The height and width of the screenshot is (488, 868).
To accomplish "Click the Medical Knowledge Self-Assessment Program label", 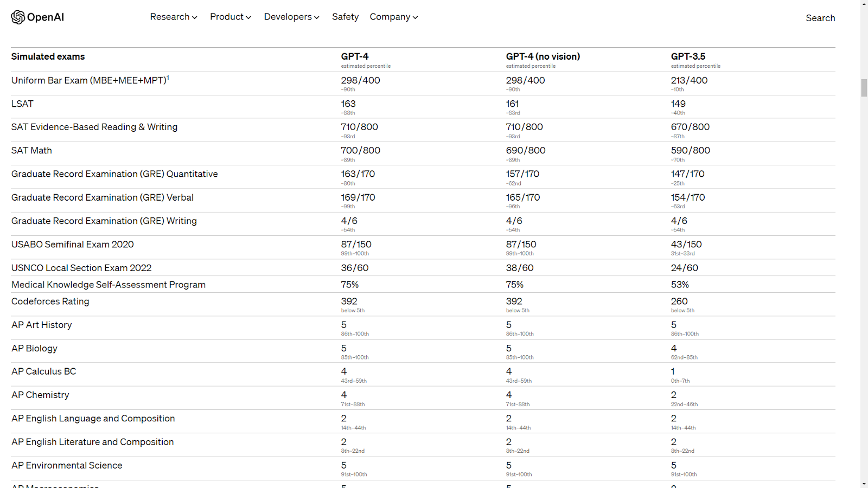I will pos(108,285).
